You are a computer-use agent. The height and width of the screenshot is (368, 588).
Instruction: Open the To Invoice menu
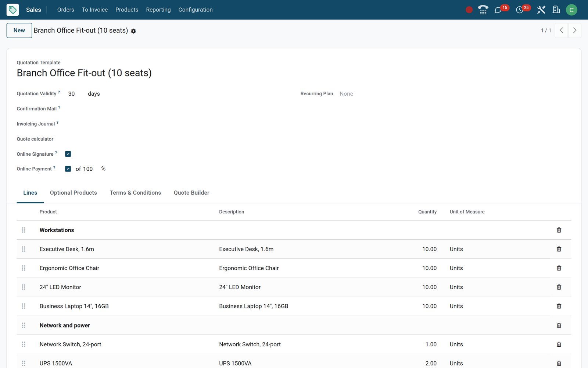(95, 10)
